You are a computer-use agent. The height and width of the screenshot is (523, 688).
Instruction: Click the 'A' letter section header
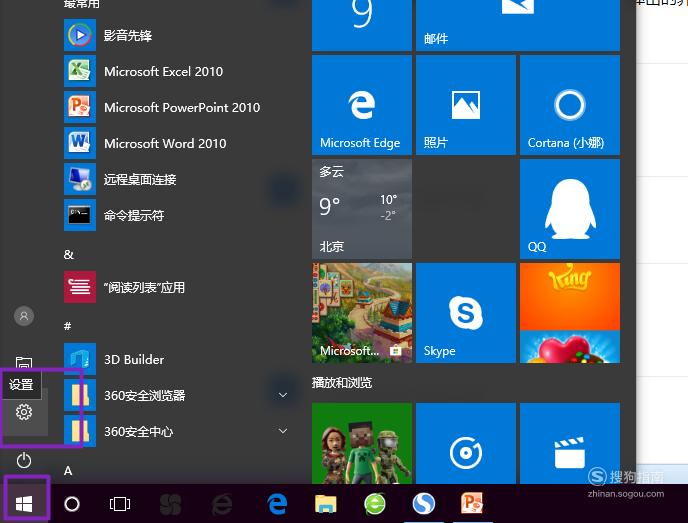point(68,471)
